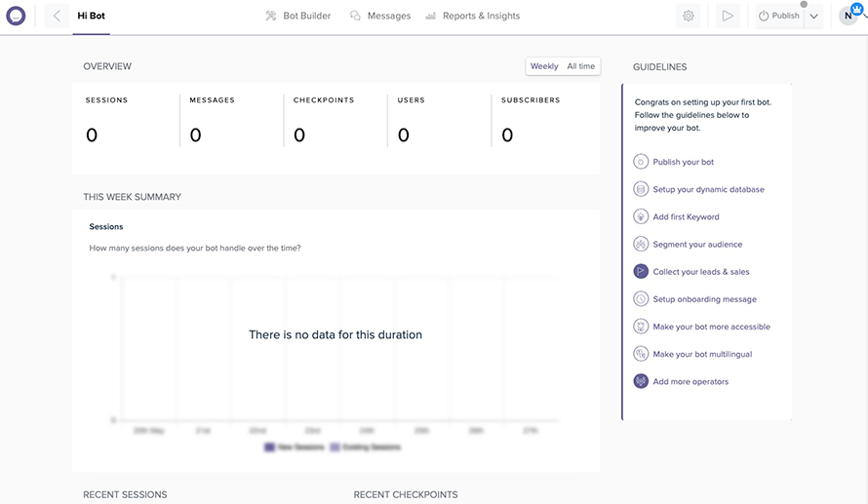Screen dimensions: 868x504
Task: Click the purple app logo icon
Action: pos(16,16)
